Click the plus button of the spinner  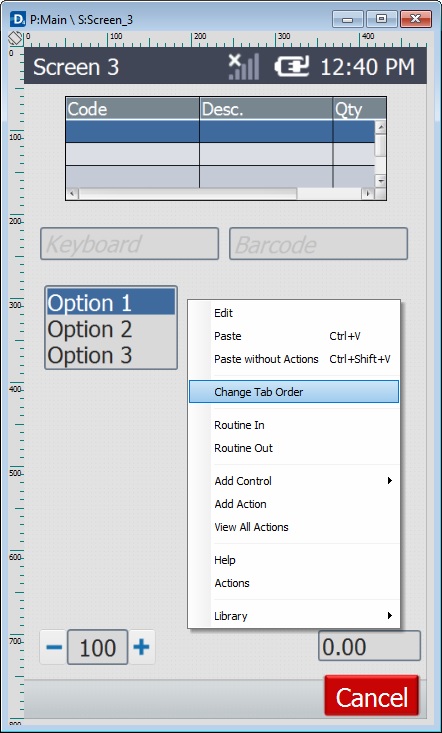142,647
